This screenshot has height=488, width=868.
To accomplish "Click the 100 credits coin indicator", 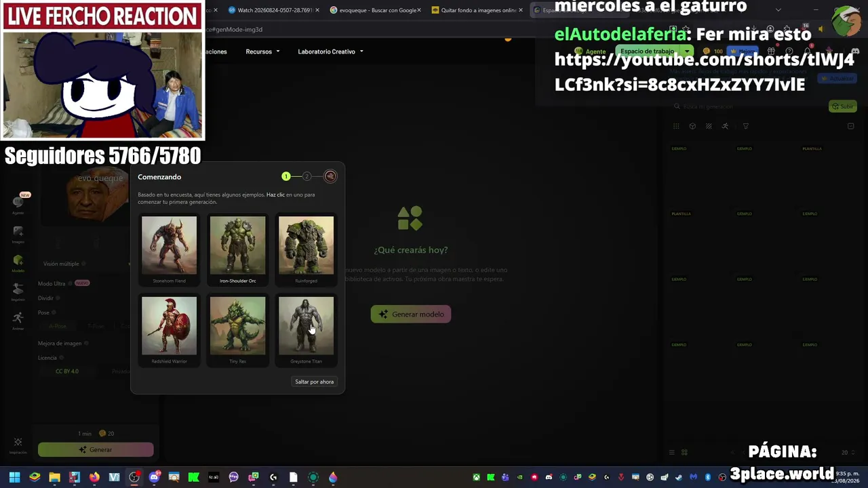I will [713, 52].
